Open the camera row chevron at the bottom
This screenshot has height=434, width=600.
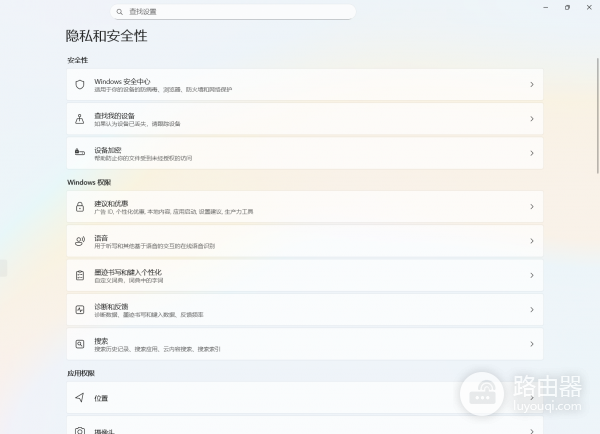(532, 431)
